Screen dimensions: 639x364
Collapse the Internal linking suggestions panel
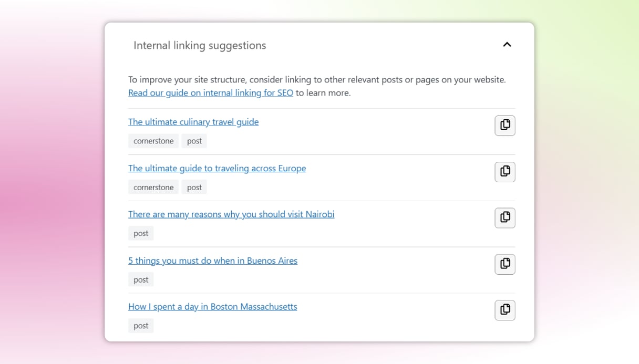click(x=507, y=45)
